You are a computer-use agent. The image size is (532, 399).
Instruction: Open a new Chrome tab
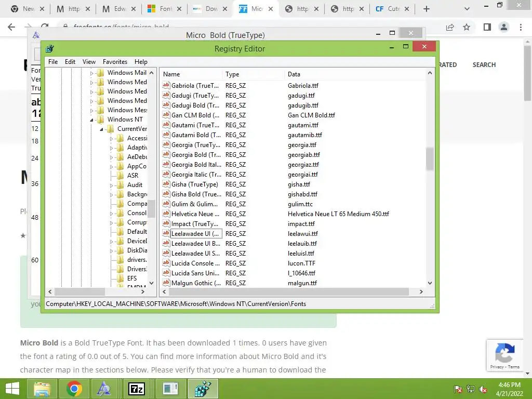(427, 9)
